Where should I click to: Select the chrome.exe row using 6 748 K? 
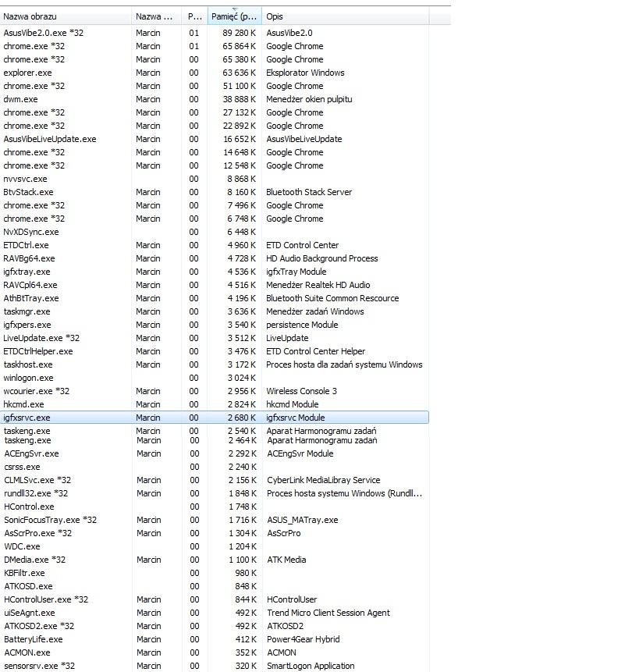tap(214, 219)
